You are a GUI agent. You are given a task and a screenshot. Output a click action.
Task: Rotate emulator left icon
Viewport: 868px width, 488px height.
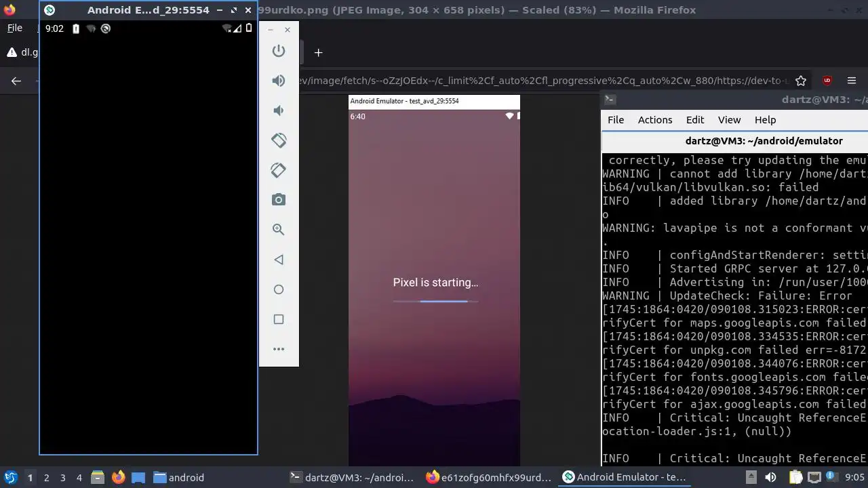279,140
